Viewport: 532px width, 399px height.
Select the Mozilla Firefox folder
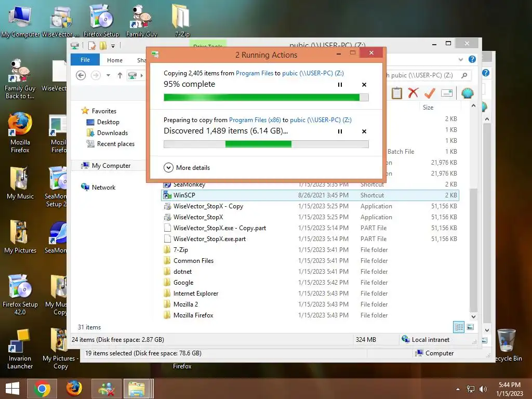click(x=310, y=315)
